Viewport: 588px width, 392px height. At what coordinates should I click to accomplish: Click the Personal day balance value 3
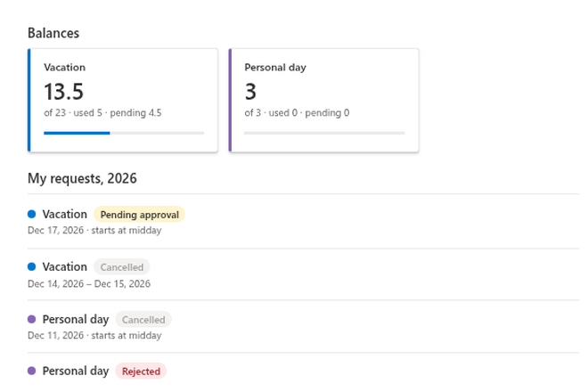click(x=250, y=92)
